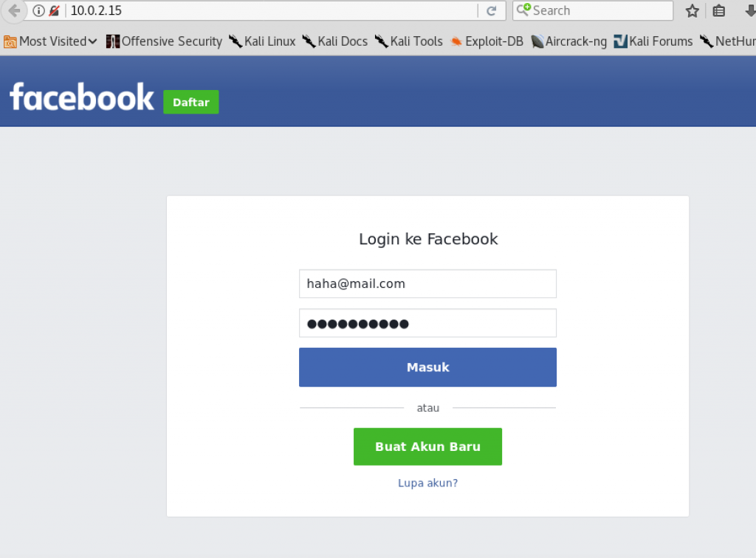Open the Aircrack-ng bookmark
Image resolution: width=756 pixels, height=558 pixels.
569,41
